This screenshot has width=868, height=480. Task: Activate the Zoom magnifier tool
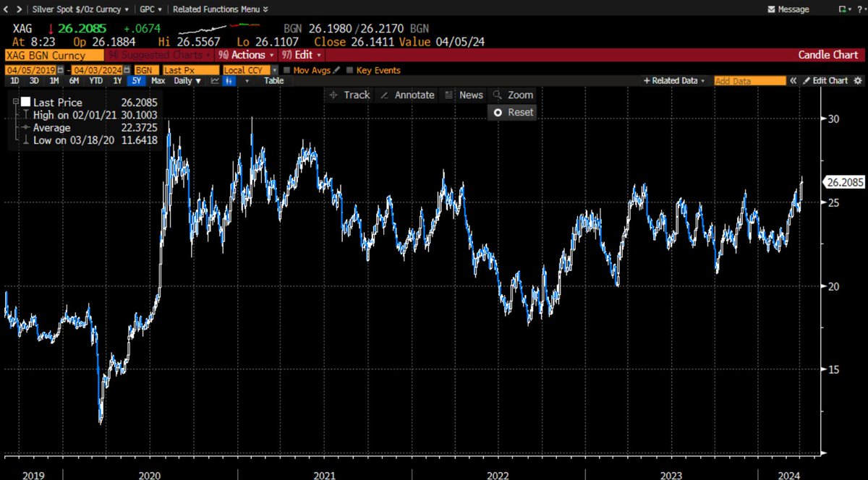coord(513,95)
